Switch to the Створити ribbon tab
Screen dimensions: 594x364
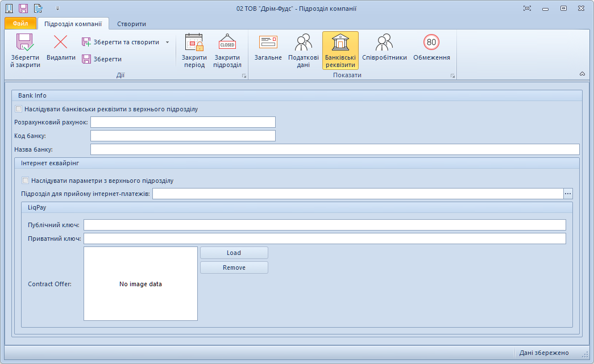tap(131, 24)
